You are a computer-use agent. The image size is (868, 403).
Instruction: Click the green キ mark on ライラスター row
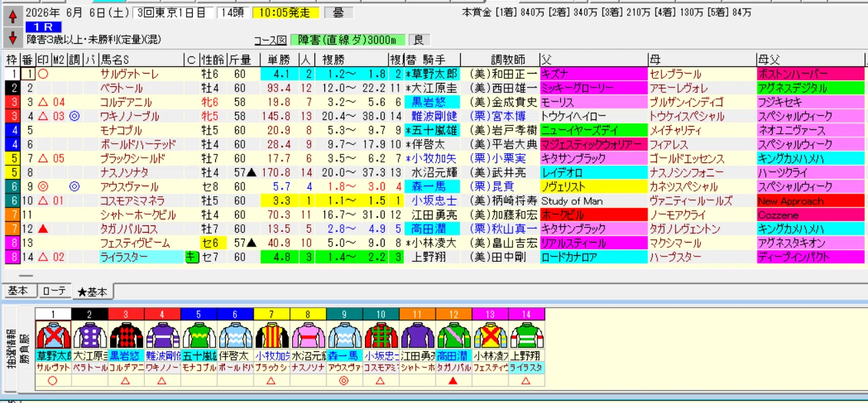pos(191,257)
